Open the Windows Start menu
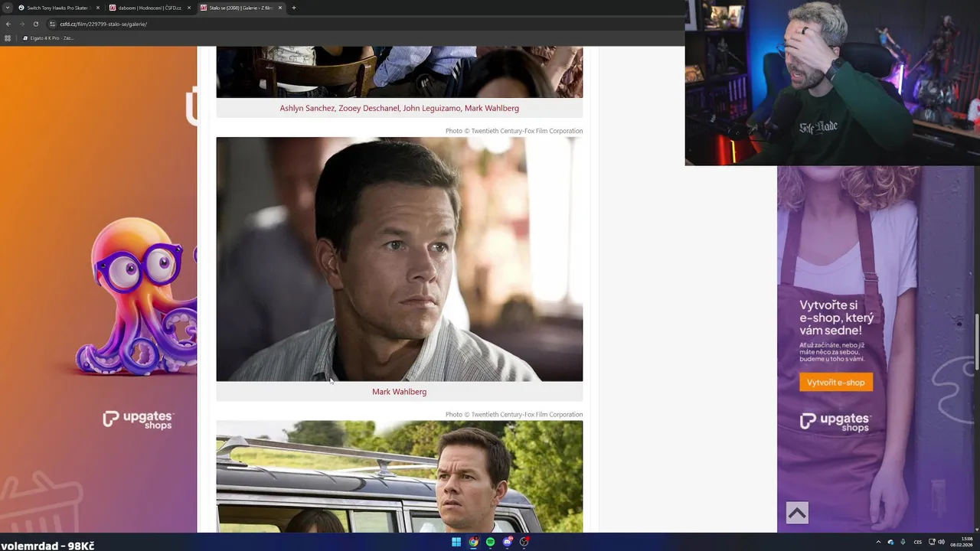The width and height of the screenshot is (980, 551). click(x=456, y=542)
